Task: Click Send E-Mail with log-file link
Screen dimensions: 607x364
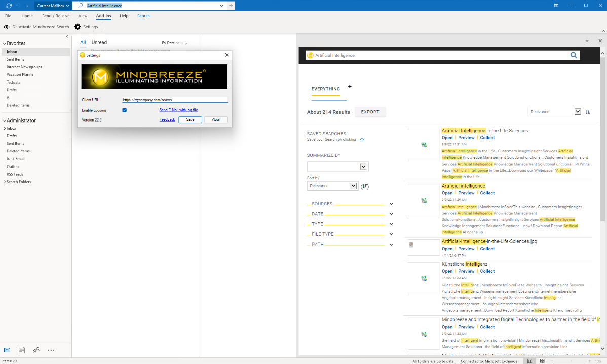Action: (178, 110)
